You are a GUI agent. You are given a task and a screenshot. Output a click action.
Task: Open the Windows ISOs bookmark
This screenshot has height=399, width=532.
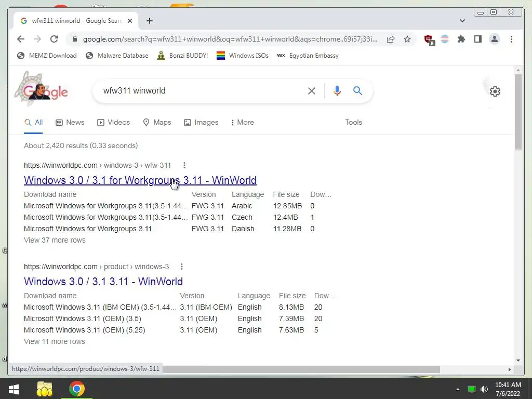(243, 56)
